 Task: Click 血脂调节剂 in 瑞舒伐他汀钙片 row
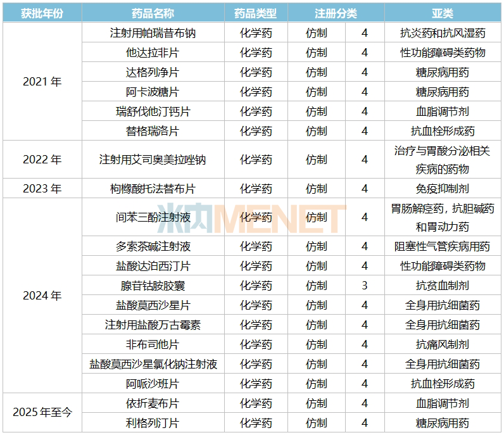pyautogui.click(x=443, y=111)
